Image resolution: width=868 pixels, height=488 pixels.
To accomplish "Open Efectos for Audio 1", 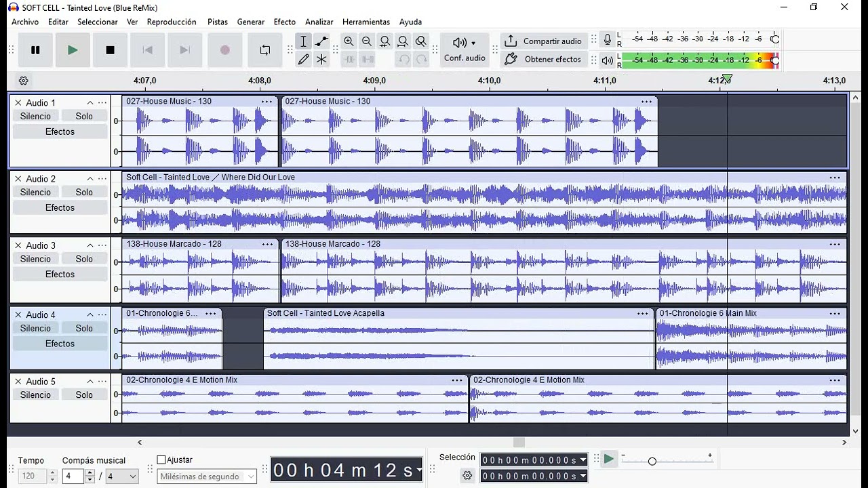I will point(60,131).
